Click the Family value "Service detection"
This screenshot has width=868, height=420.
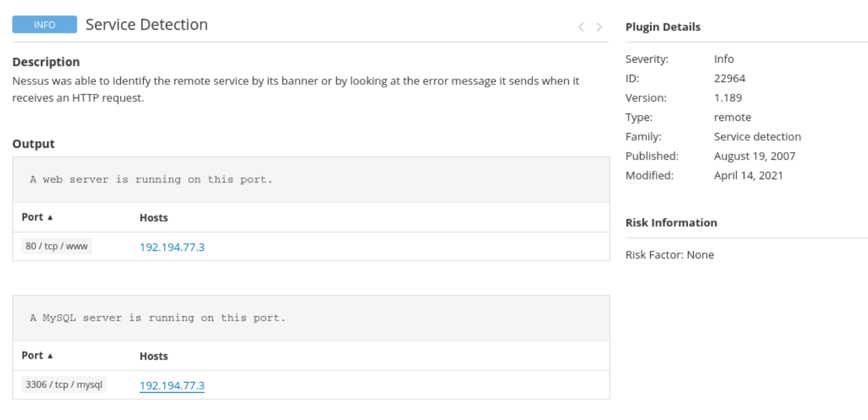[x=757, y=137]
